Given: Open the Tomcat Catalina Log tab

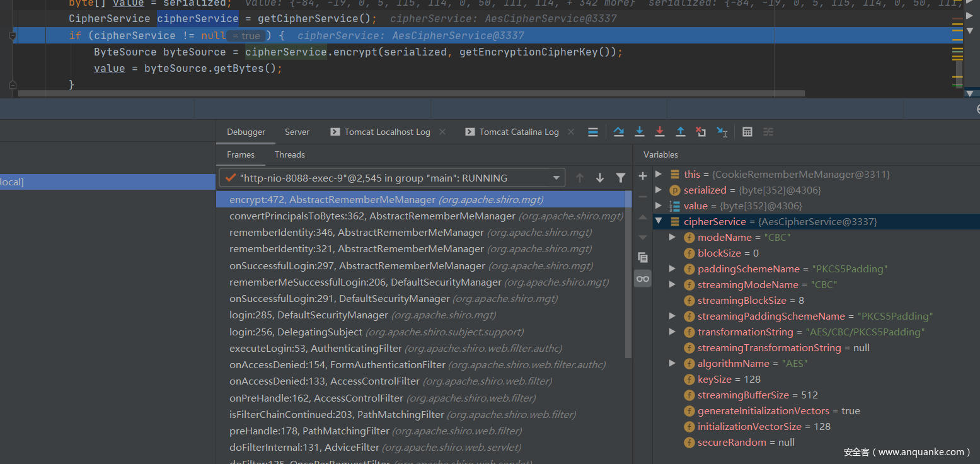Looking at the screenshot, I should (519, 132).
